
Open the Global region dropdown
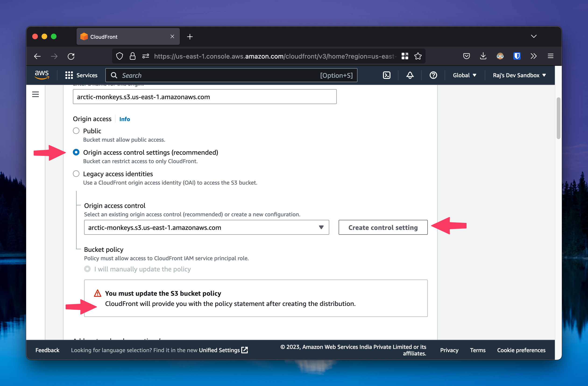pyautogui.click(x=464, y=75)
